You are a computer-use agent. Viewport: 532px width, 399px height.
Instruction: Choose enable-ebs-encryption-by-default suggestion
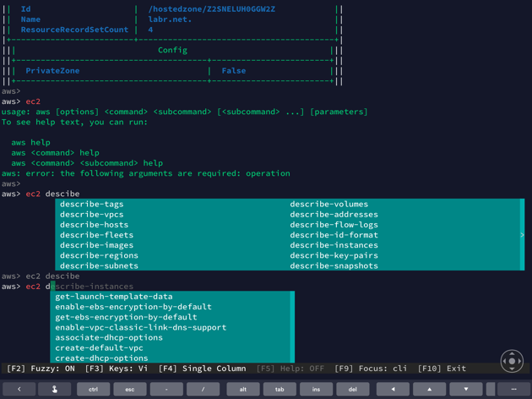click(133, 307)
